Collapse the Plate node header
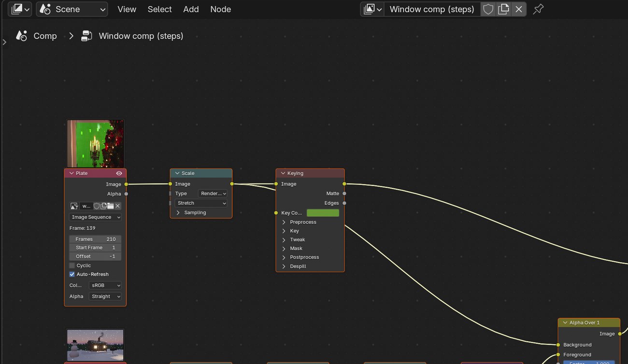This screenshot has width=628, height=364. tap(71, 173)
